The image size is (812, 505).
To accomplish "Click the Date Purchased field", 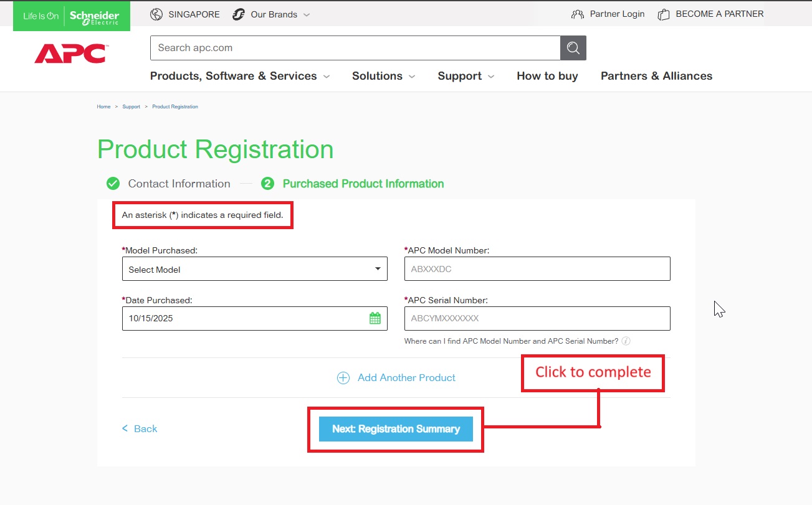I will tap(255, 318).
